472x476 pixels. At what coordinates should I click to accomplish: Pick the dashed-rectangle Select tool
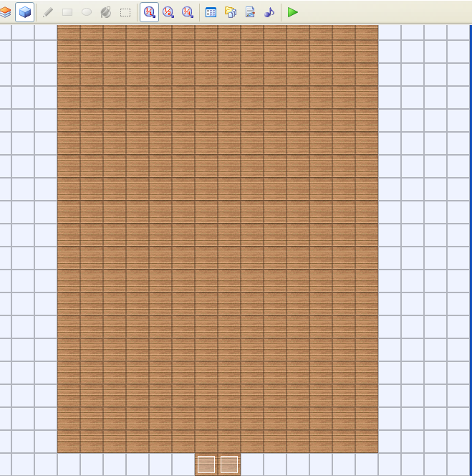(x=125, y=12)
